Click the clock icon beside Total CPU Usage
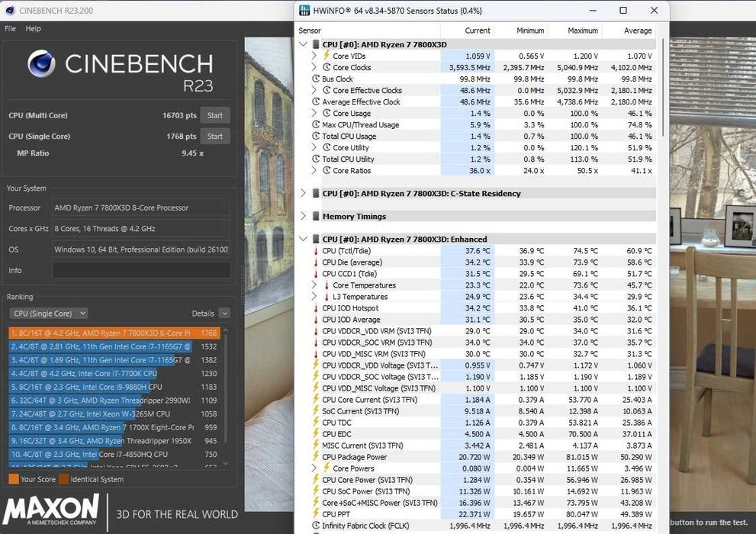Viewport: 756px width, 534px height. [316, 136]
